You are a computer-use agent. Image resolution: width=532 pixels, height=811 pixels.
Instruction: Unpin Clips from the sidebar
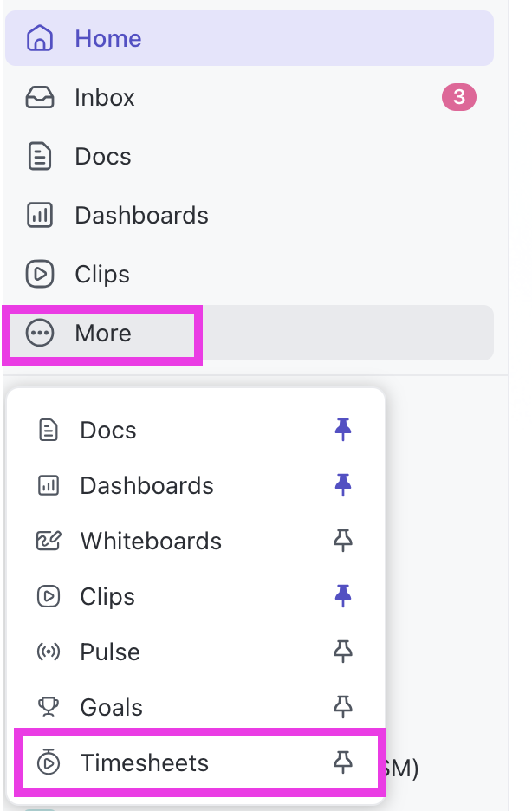coord(343,596)
